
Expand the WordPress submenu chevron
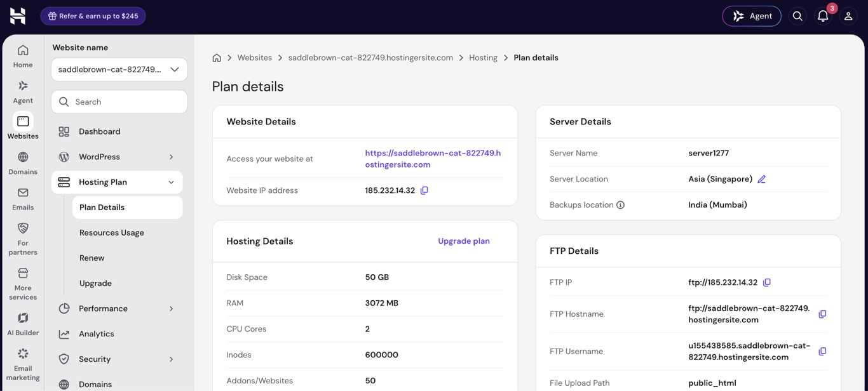tap(172, 157)
